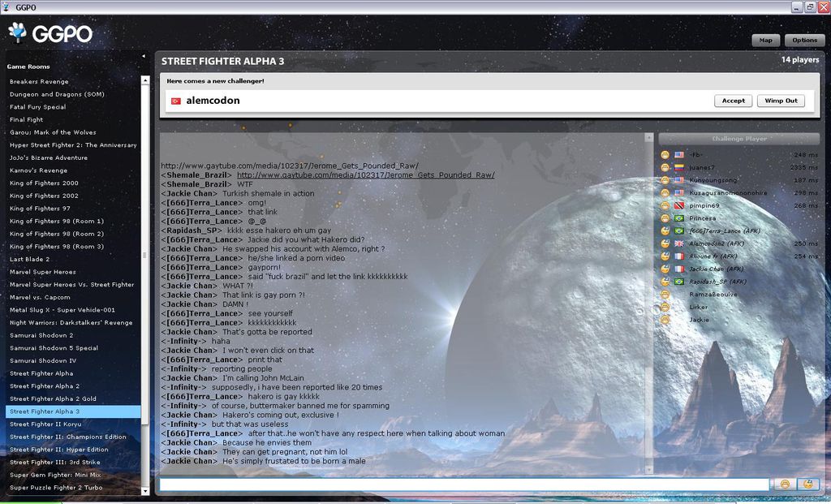Image resolution: width=831 pixels, height=504 pixels.
Task: Click the status smiley next to -Fb-
Action: [x=665, y=155]
